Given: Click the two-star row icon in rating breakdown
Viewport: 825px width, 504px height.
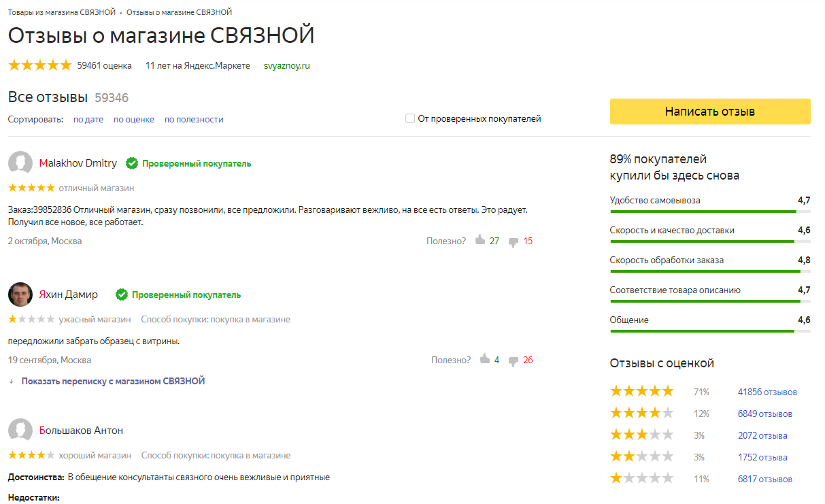Looking at the screenshot, I should point(641,456).
